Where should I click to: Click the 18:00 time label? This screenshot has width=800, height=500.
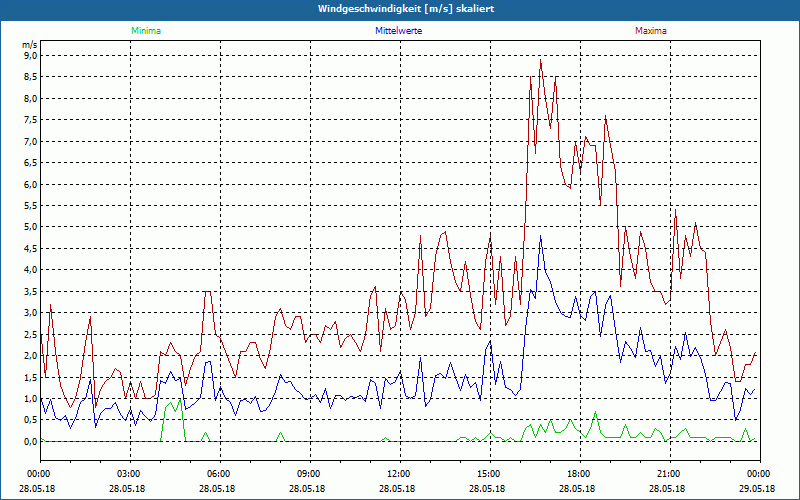(579, 474)
